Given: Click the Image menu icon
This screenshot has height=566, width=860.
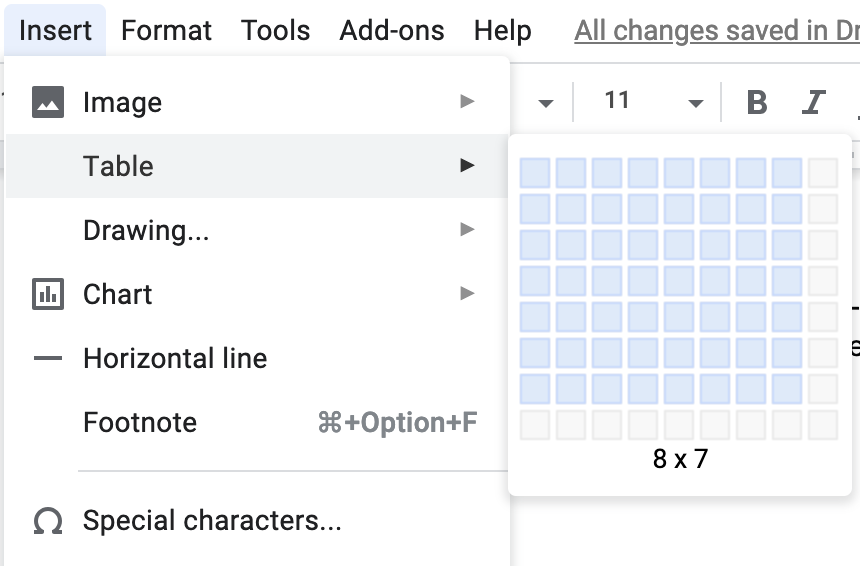Looking at the screenshot, I should [48, 102].
